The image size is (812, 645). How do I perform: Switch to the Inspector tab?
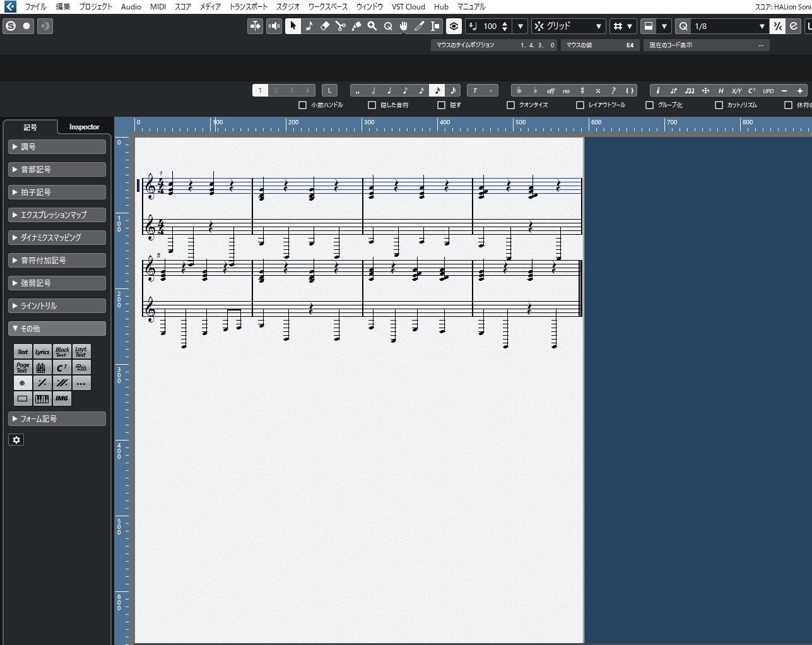point(84,127)
